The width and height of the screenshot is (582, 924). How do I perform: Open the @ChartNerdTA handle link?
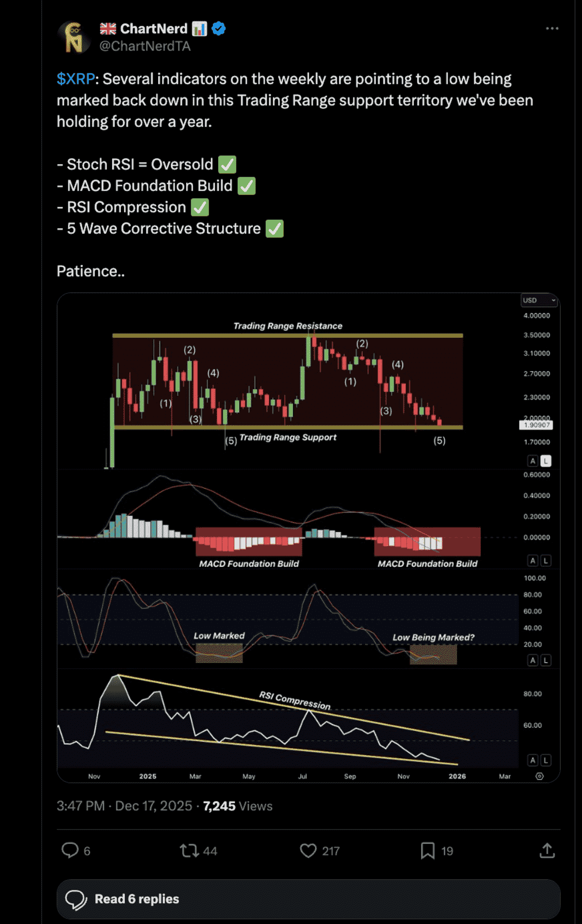(x=145, y=46)
